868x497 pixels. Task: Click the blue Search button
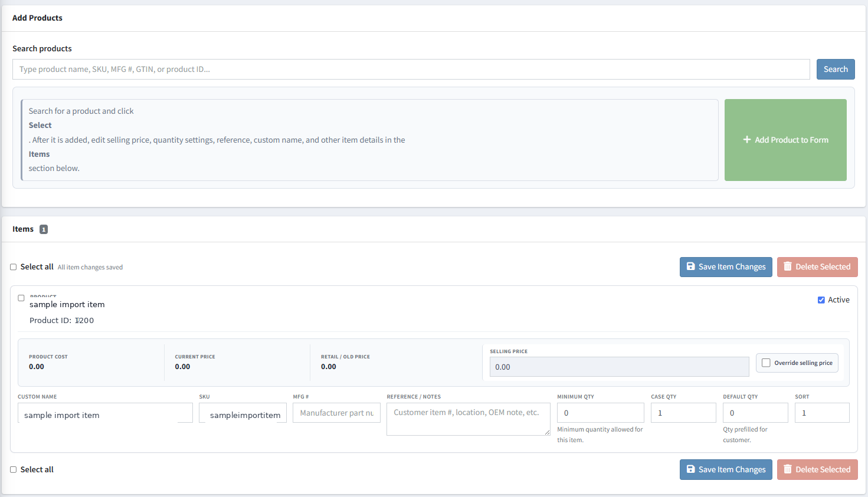[x=836, y=69]
